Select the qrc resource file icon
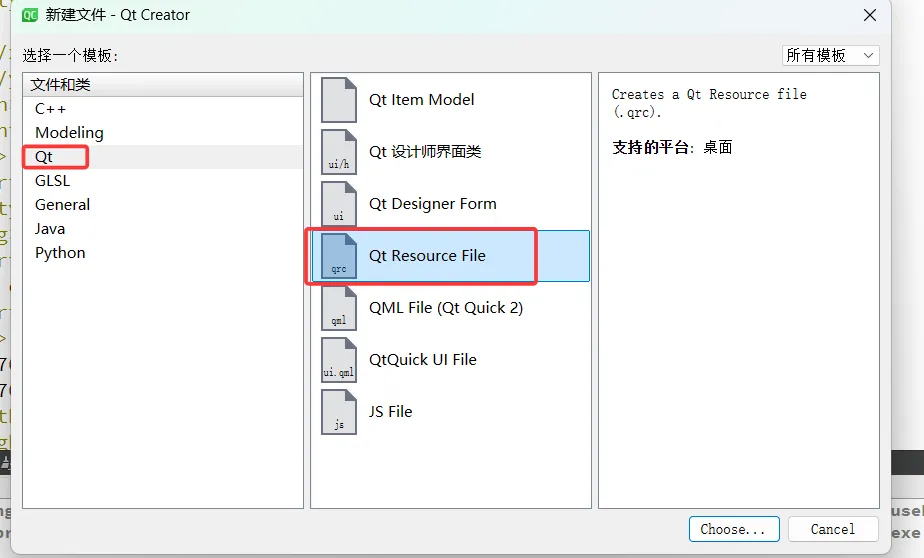 tap(339, 256)
